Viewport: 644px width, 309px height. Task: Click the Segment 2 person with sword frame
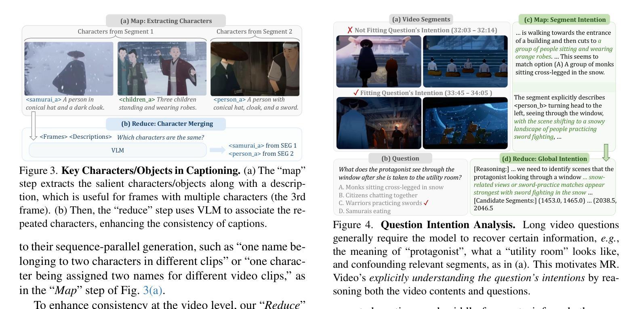(255, 68)
